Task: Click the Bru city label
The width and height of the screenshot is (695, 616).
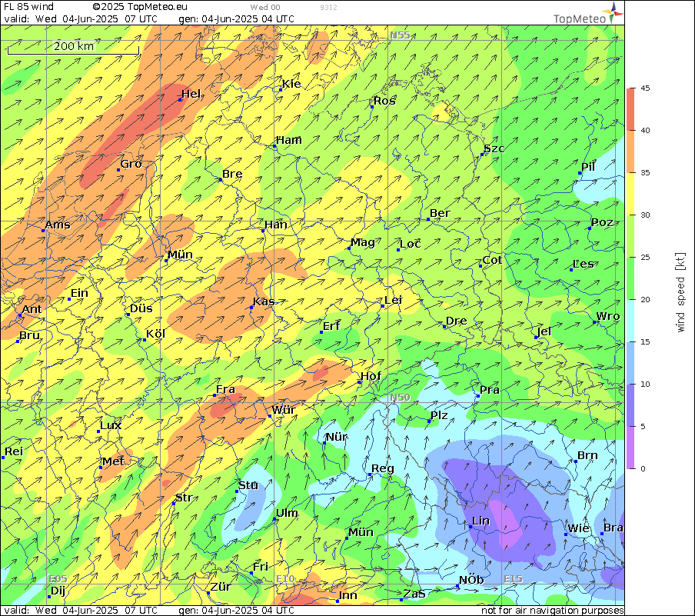Action: tap(30, 335)
